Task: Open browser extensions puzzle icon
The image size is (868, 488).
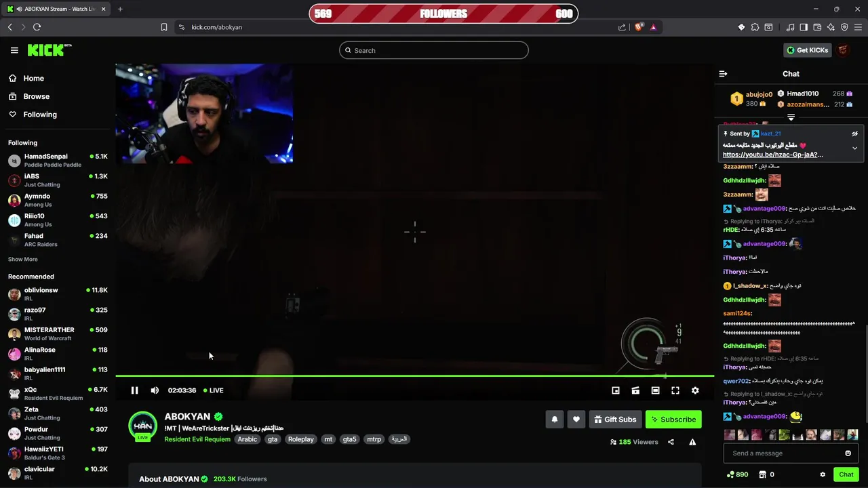Action: (x=755, y=27)
